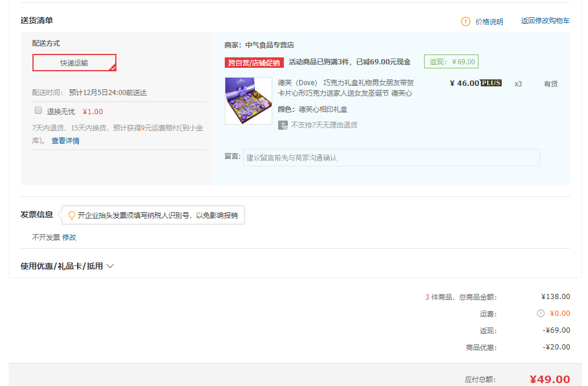Click the green 返现 ¥69.00 badge
Screen dimensions: 588x386
click(x=451, y=61)
